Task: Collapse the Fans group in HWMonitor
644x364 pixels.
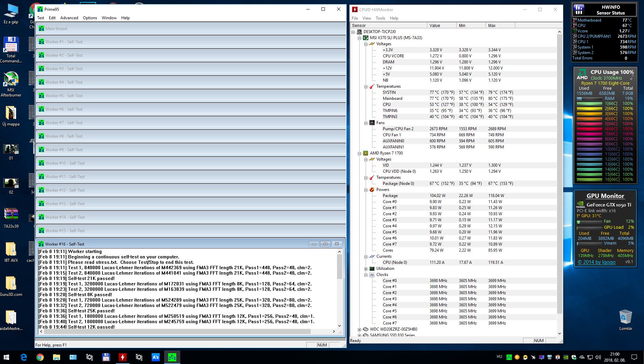Action: pos(366,123)
